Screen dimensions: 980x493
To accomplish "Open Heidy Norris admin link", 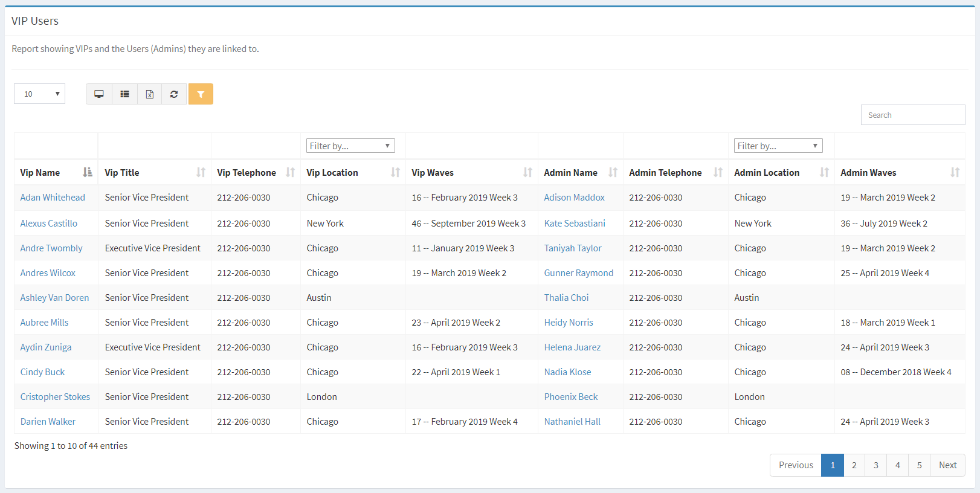I will click(569, 323).
